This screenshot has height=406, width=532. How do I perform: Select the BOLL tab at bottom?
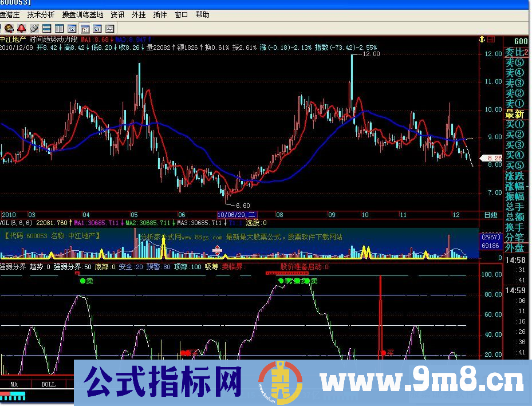pyautogui.click(x=48, y=384)
